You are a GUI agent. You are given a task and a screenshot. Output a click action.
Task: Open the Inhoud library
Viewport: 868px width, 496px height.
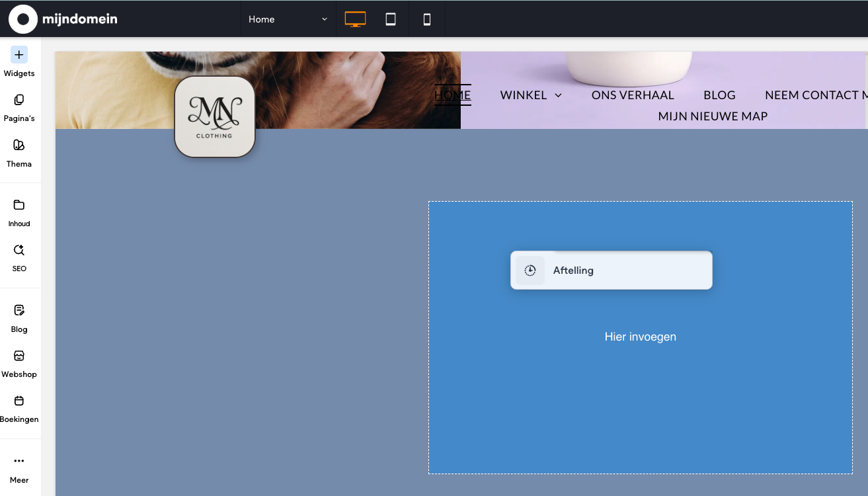coord(19,213)
